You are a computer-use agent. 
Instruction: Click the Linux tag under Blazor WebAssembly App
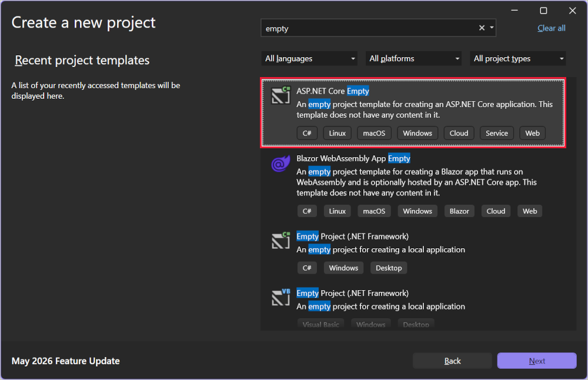tap(337, 211)
